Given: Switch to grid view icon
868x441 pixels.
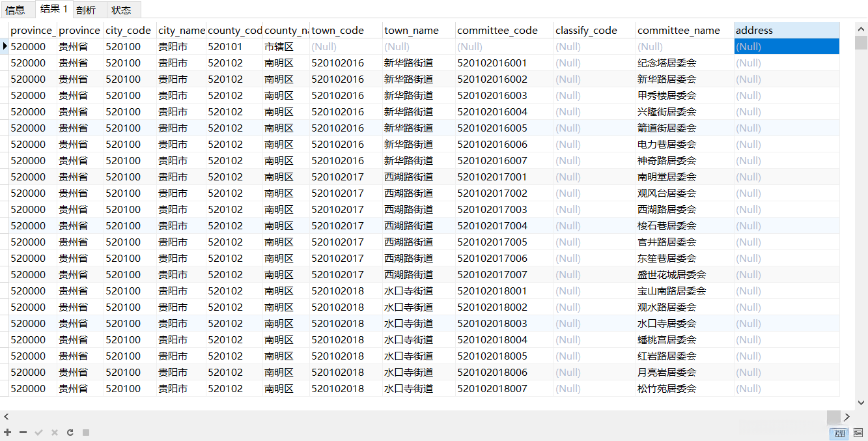Looking at the screenshot, I should coord(839,433).
